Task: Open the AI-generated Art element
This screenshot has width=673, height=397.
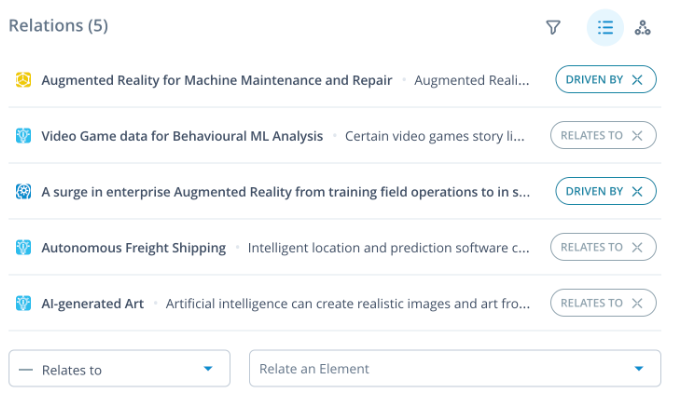Action: coord(92,303)
